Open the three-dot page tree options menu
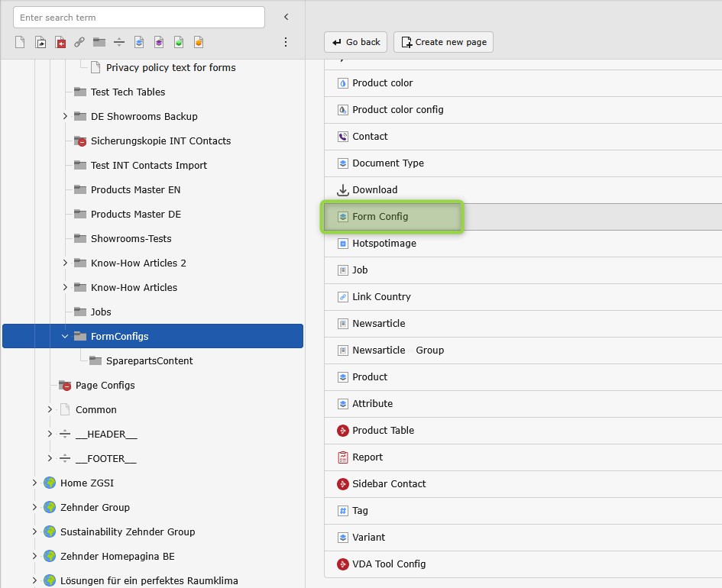Viewport: 722px width, 588px height. click(286, 42)
